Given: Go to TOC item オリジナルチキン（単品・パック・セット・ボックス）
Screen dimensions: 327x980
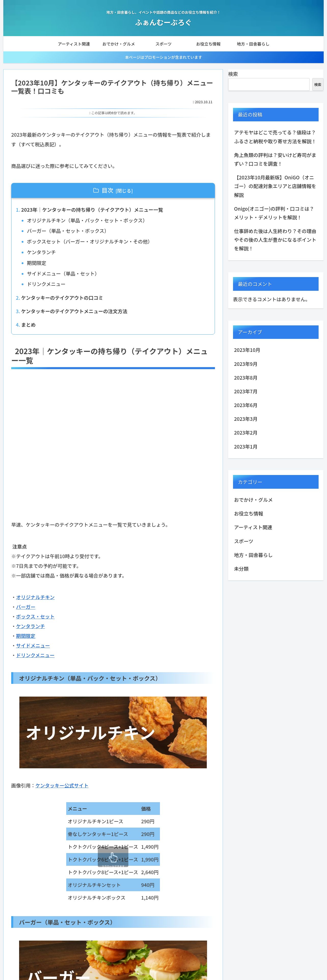Looking at the screenshot, I should 87,221.
